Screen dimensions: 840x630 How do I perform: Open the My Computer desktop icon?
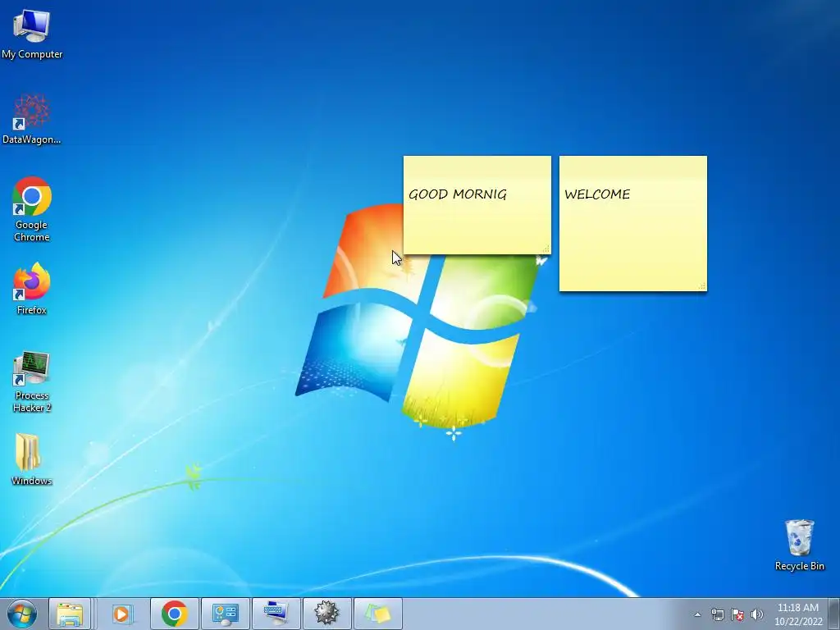pyautogui.click(x=32, y=33)
